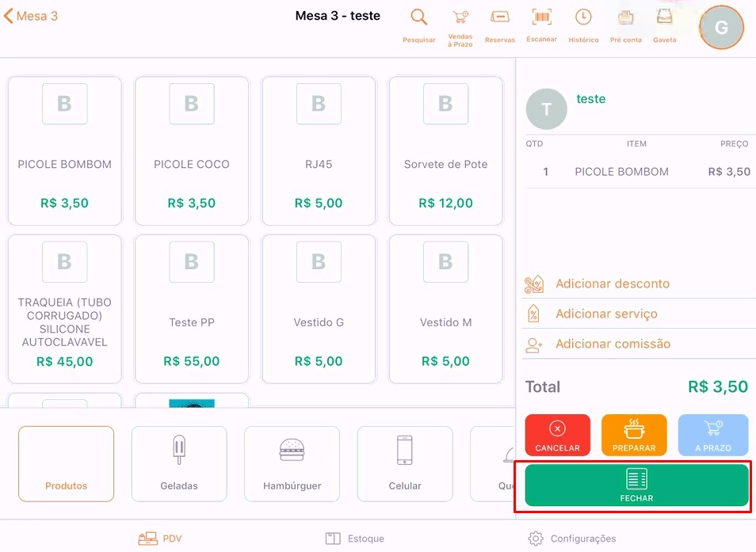Add Sorvete de Pote product
The height and width of the screenshot is (552, 756).
[x=445, y=150]
